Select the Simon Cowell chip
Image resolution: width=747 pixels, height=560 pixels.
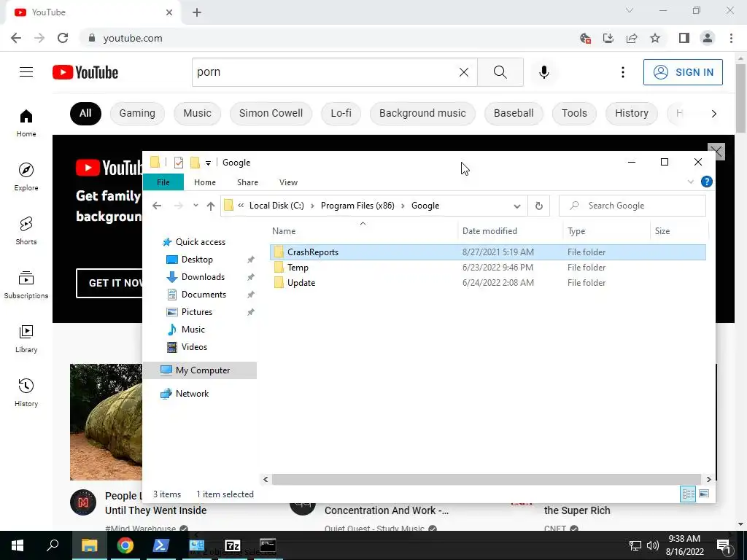(271, 113)
